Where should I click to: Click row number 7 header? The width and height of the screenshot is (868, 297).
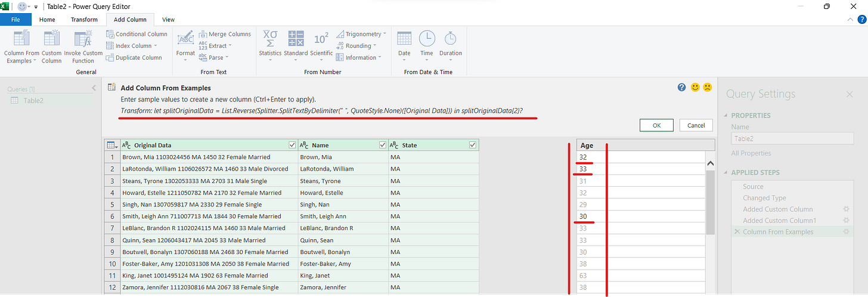(x=111, y=228)
